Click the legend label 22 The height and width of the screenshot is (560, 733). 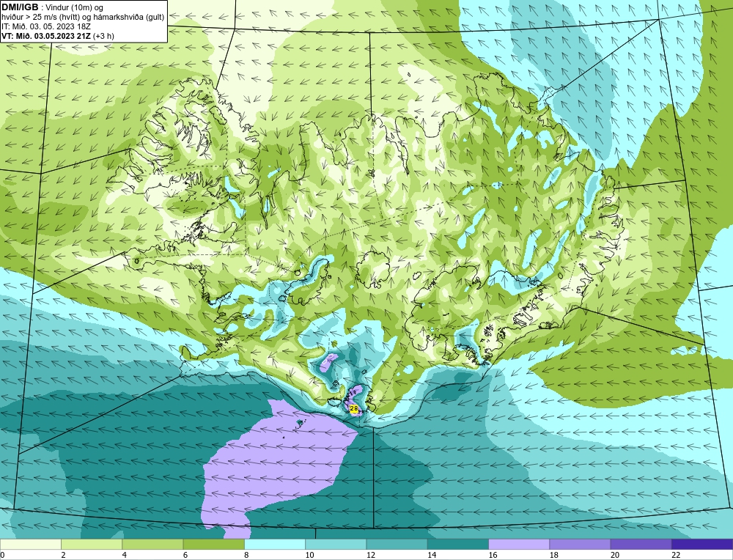[x=677, y=555]
